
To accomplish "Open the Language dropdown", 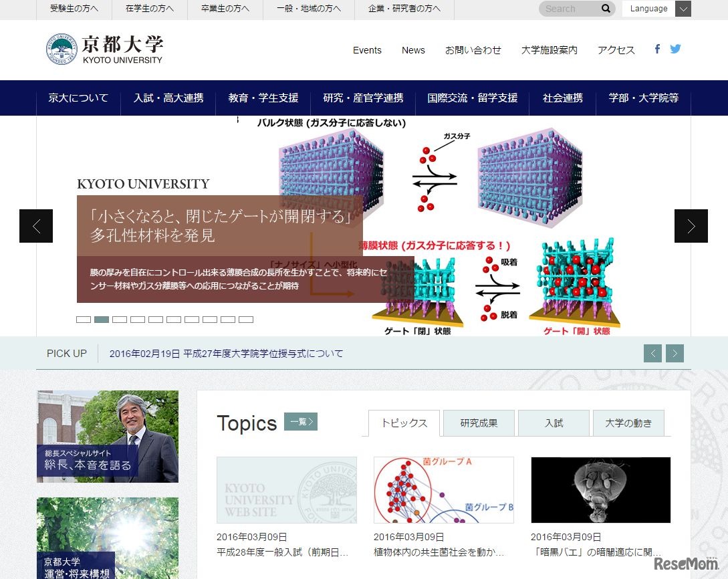I will pos(682,9).
